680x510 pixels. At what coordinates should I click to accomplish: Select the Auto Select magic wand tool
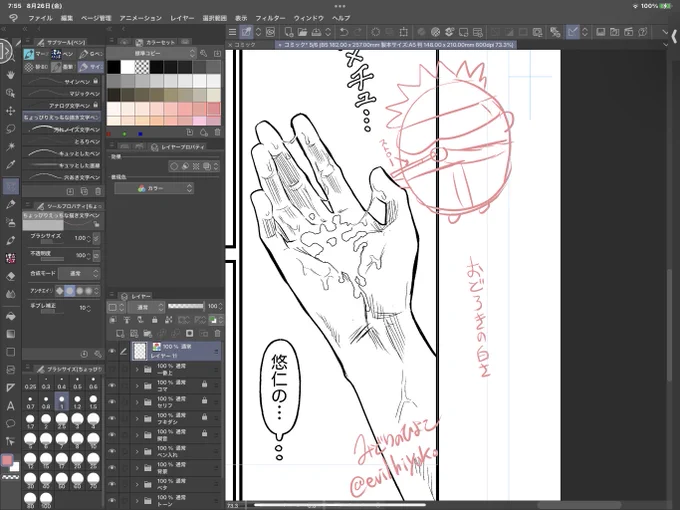point(11,147)
